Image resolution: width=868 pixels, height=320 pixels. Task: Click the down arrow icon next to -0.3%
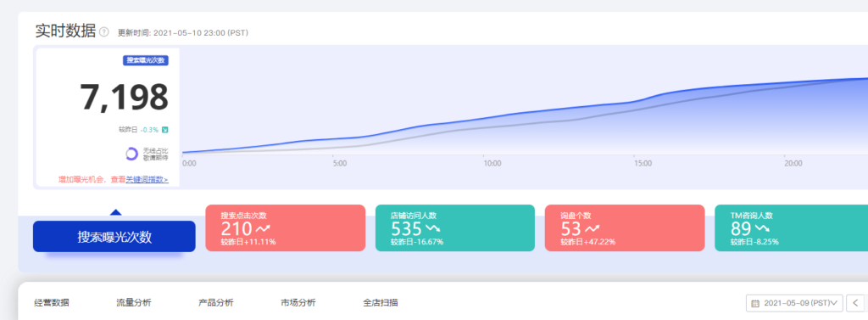click(x=164, y=130)
